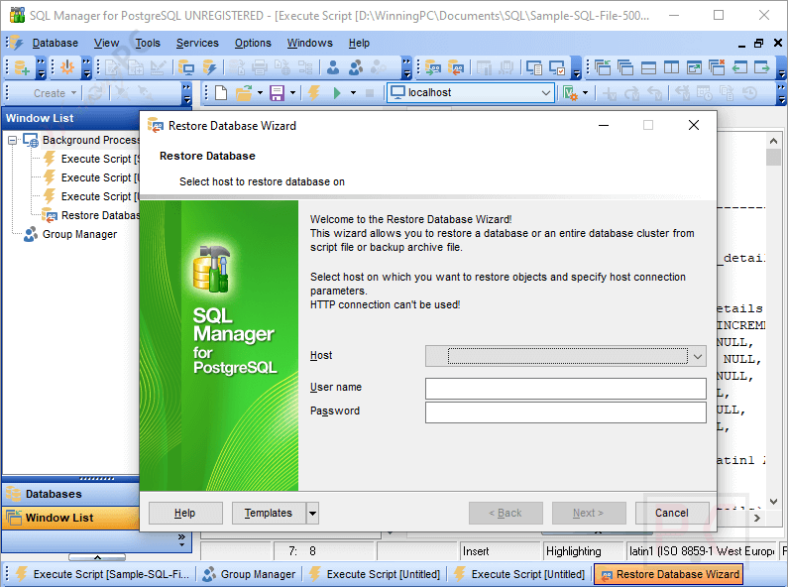
Task: Open the Help menu
Action: (x=359, y=43)
